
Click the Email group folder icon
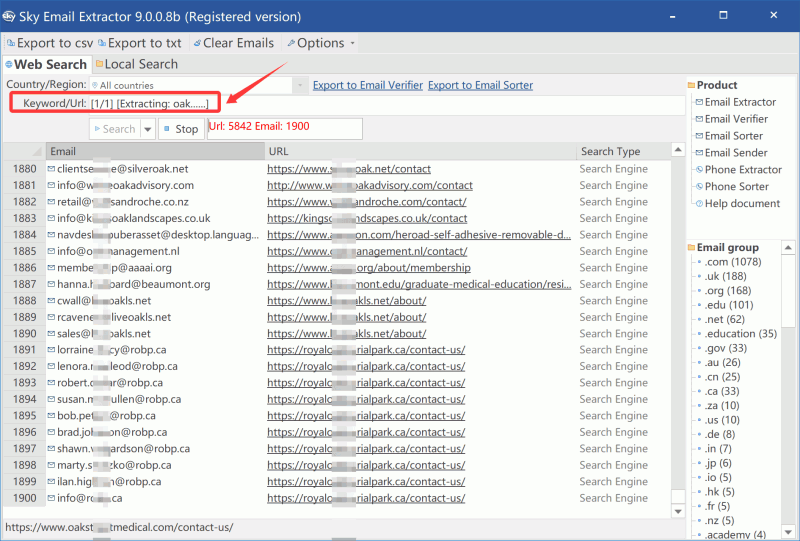pyautogui.click(x=691, y=248)
